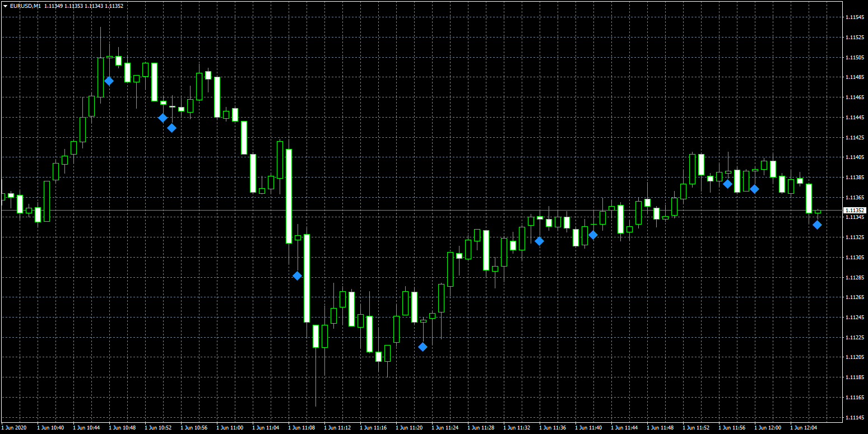The image size is (868, 434).
Task: Click the 1.11145 price axis label
Action: [855, 418]
